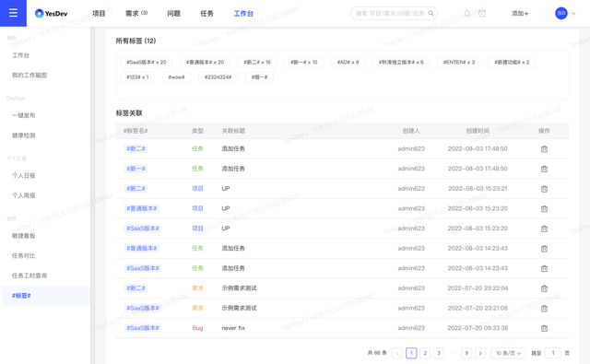Image resolution: width=590 pixels, height=364 pixels.
Task: Go to previous page arrow
Action: point(397,353)
